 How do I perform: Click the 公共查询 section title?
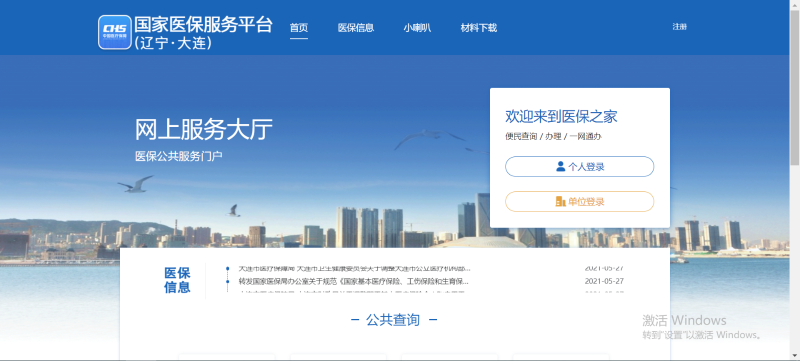[x=393, y=320]
